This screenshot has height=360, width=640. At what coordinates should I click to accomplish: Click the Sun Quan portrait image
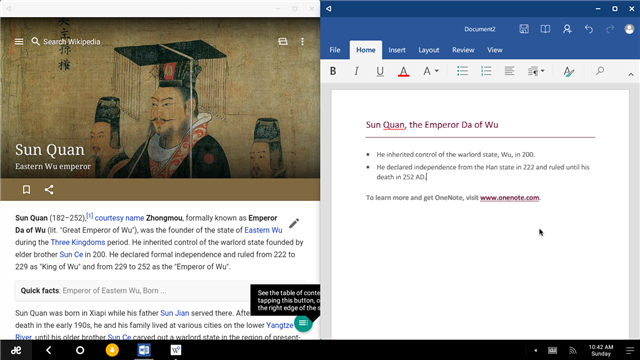(x=160, y=98)
